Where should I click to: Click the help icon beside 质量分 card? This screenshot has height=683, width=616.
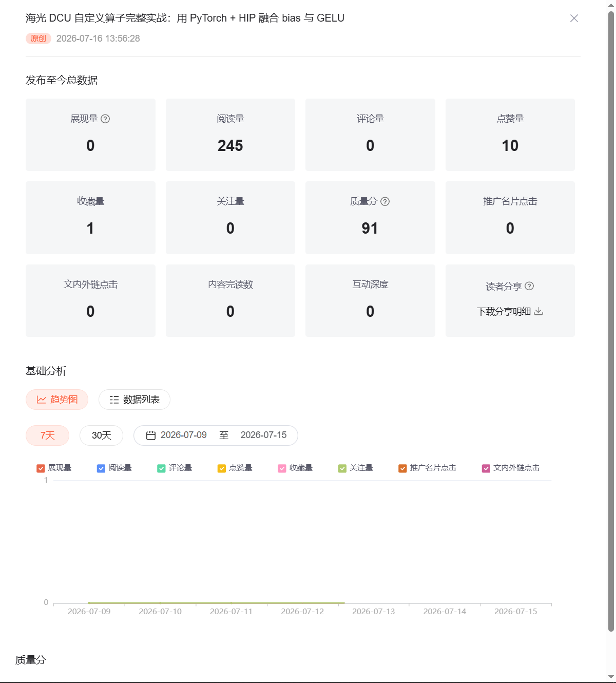385,201
